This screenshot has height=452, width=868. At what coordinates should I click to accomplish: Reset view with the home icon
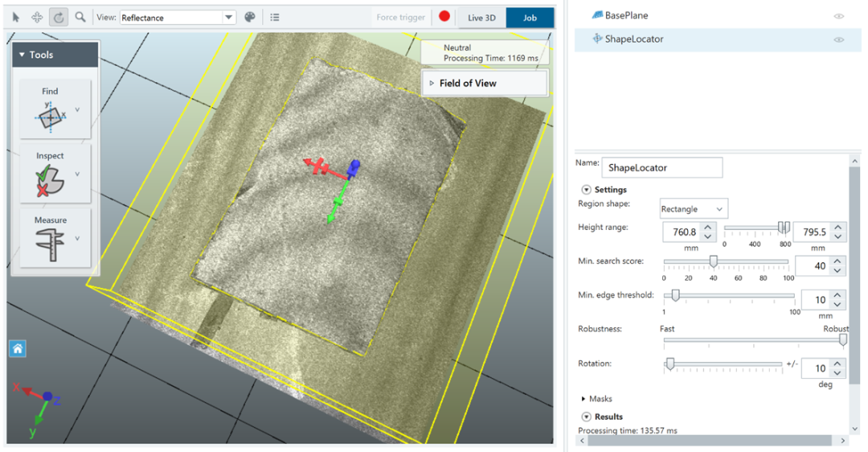[x=18, y=348]
